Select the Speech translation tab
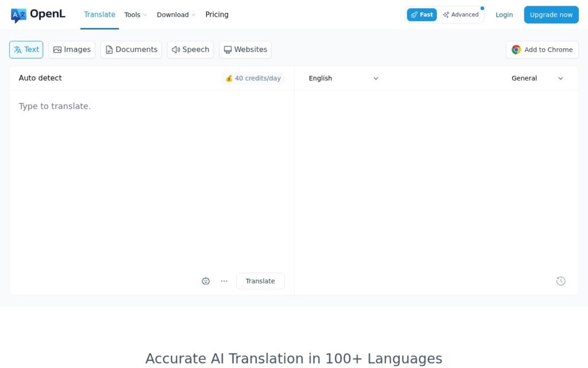 (x=191, y=49)
